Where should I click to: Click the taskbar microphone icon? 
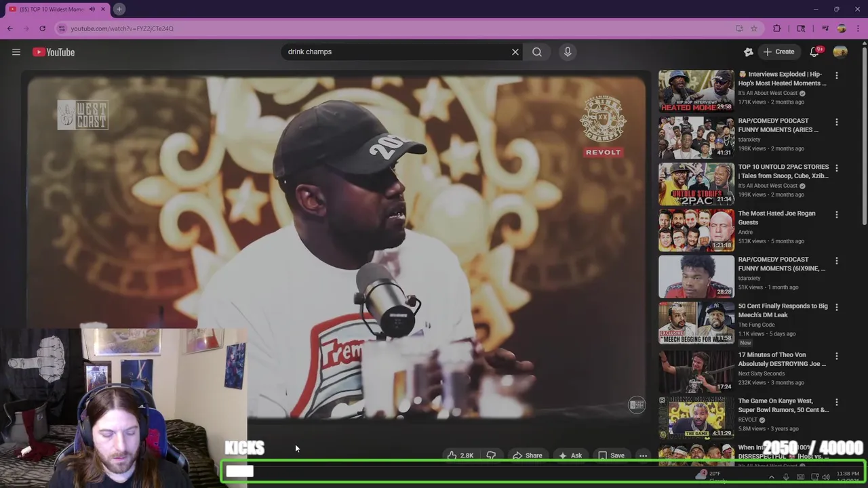click(786, 477)
